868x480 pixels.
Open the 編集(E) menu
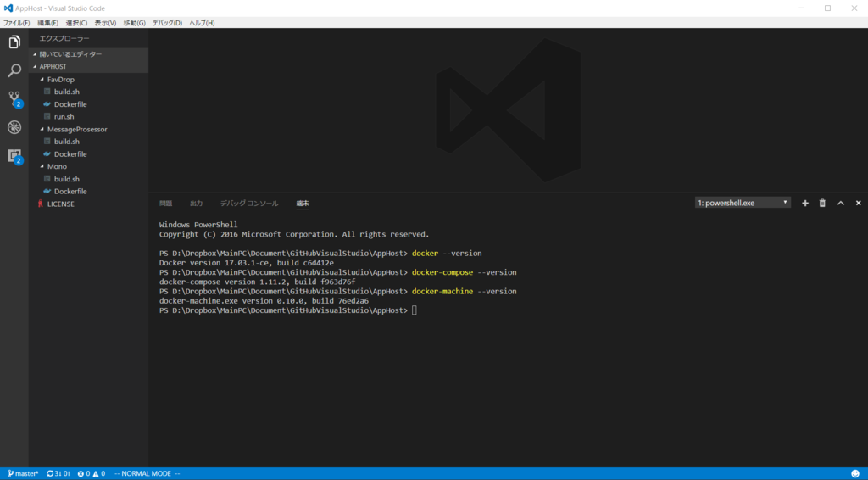[x=47, y=23]
